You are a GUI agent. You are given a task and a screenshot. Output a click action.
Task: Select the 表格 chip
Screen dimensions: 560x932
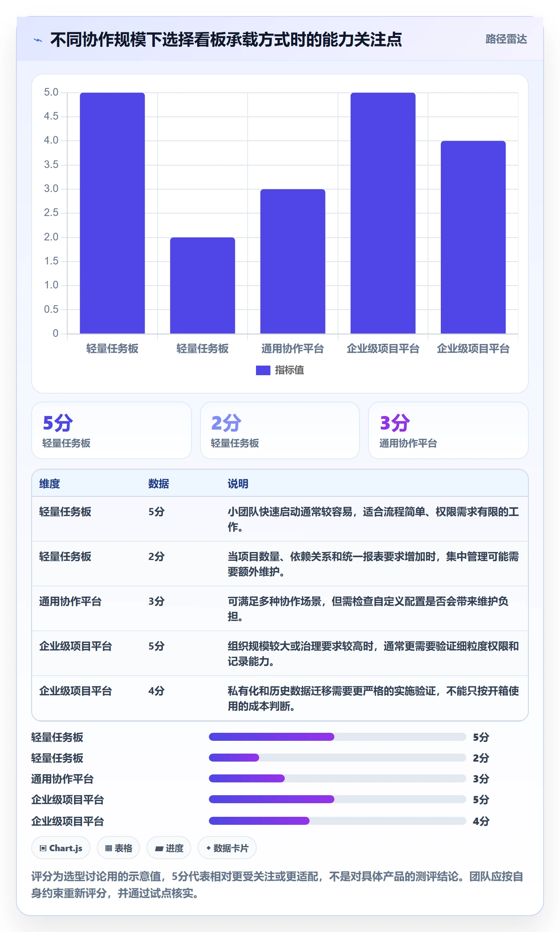coord(118,848)
